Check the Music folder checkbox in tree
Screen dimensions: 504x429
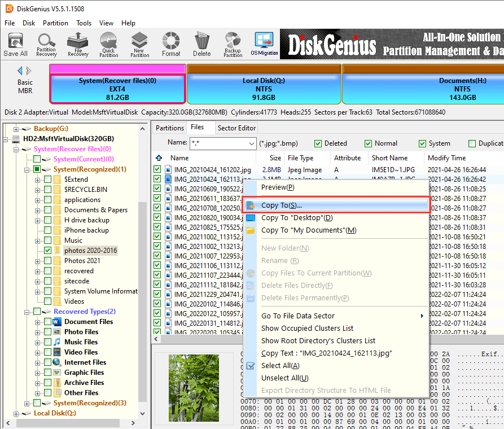pyautogui.click(x=48, y=240)
